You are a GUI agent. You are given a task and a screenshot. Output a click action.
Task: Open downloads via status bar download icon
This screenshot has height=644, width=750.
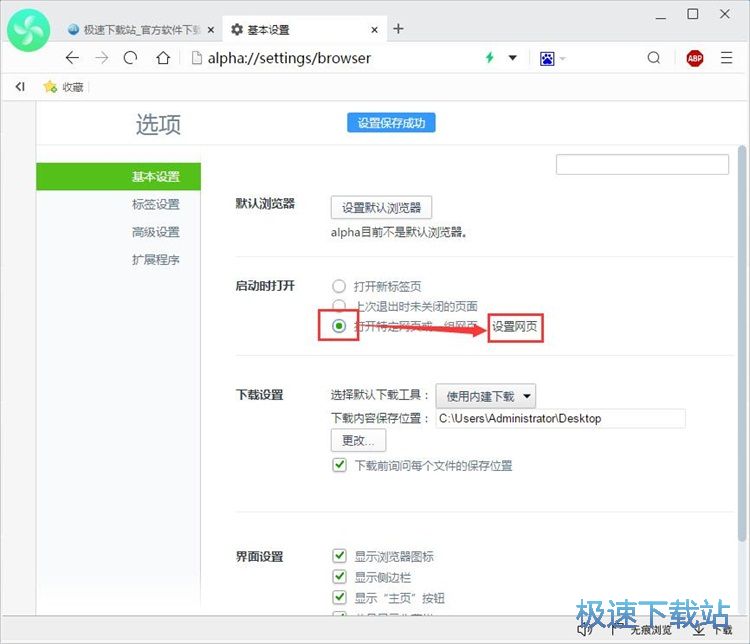pos(698,631)
